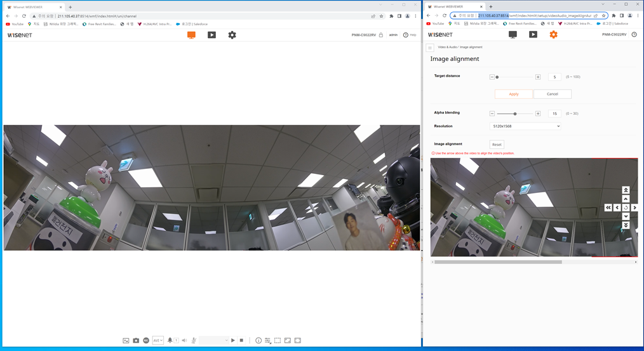Switch to the playback tab in right window
This screenshot has width=644, height=351.
coord(533,35)
